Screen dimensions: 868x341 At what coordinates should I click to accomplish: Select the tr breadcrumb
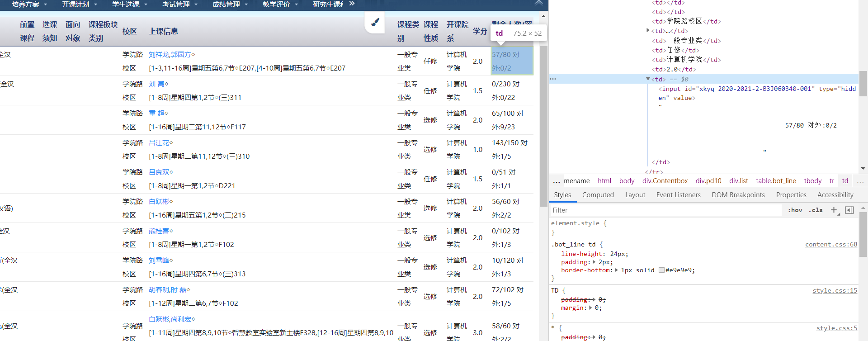832,181
